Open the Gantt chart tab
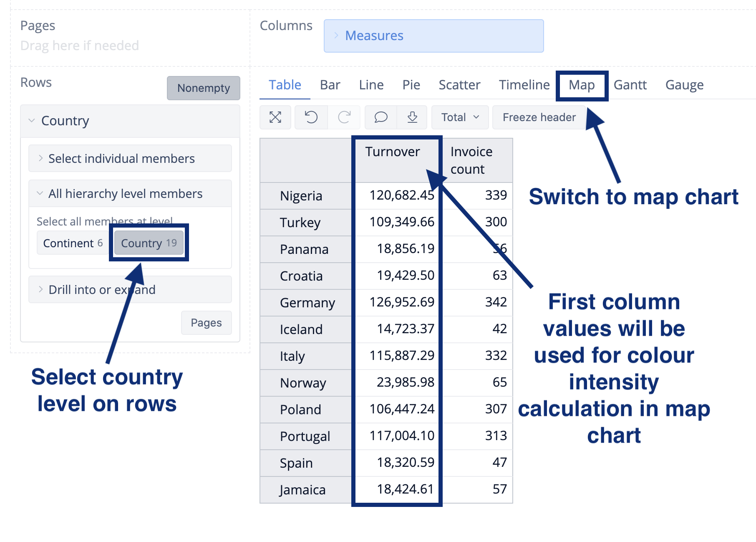Image resolution: width=756 pixels, height=542 pixels. coord(630,85)
